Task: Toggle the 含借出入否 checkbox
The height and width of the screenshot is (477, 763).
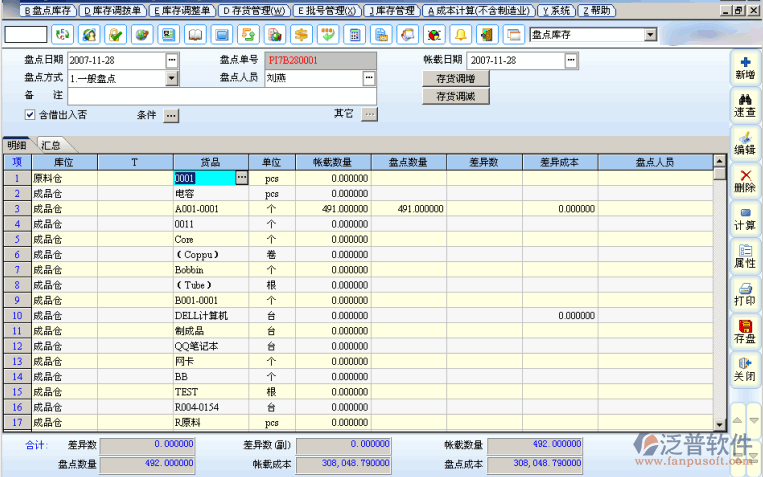Action: tap(30, 114)
